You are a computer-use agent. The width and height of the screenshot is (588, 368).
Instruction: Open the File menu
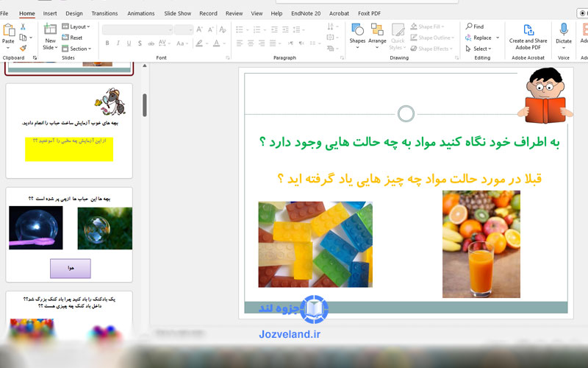click(4, 13)
